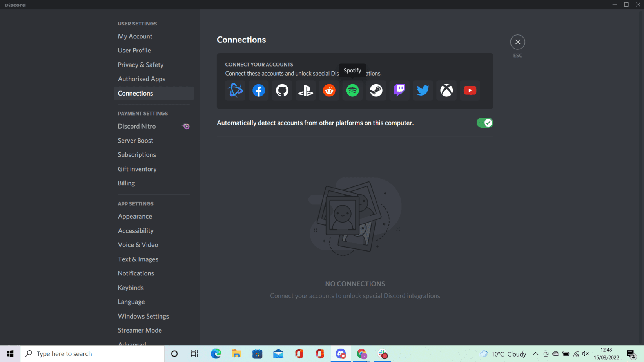
Task: Open Cortana from the taskbar
Action: [174, 354]
